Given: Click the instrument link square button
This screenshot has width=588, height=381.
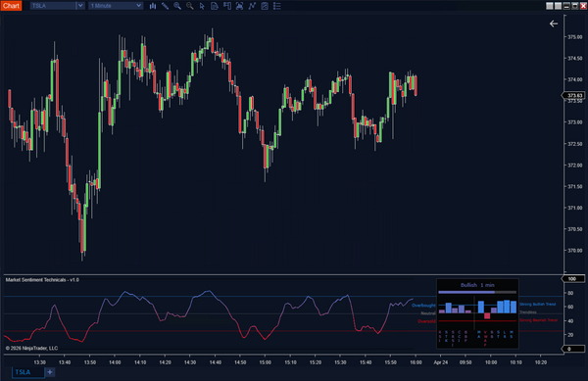Looking at the screenshot, I should pos(550,6).
